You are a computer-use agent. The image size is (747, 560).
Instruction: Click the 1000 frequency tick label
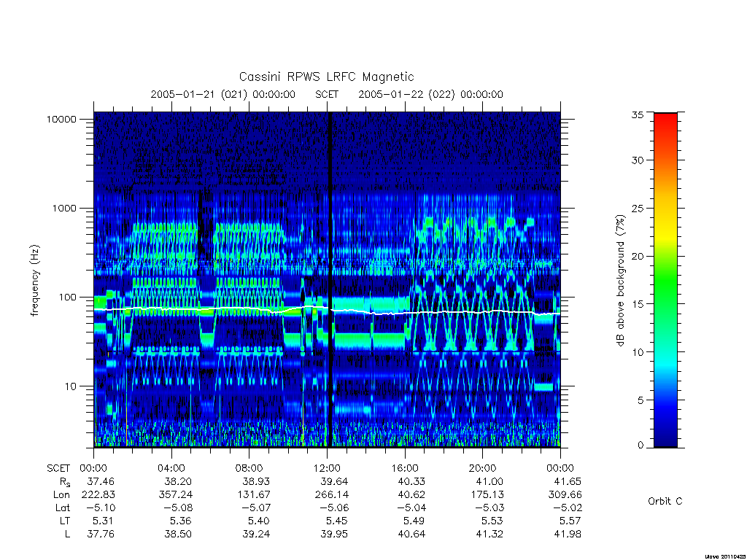tap(64, 208)
